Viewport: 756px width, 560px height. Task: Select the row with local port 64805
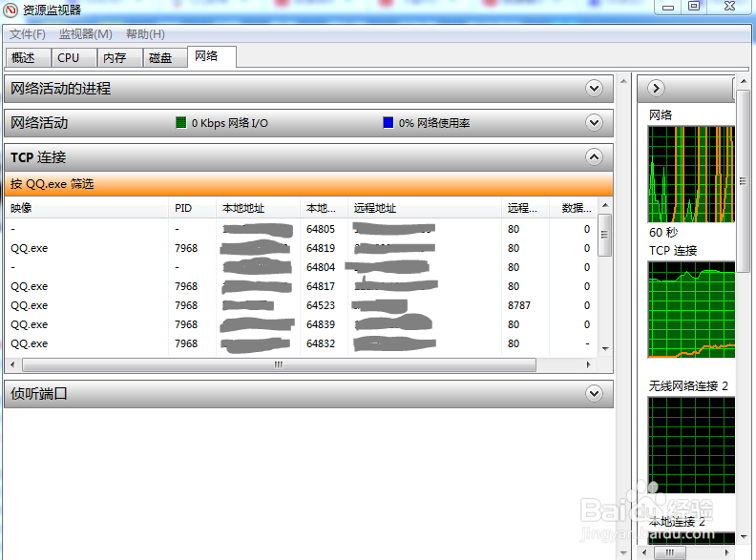point(302,229)
